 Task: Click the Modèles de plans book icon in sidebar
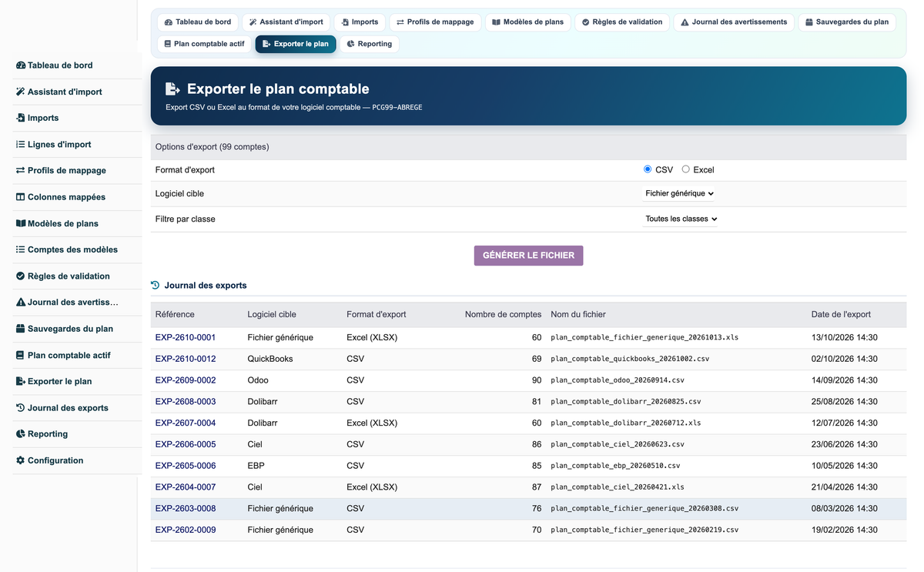21,223
